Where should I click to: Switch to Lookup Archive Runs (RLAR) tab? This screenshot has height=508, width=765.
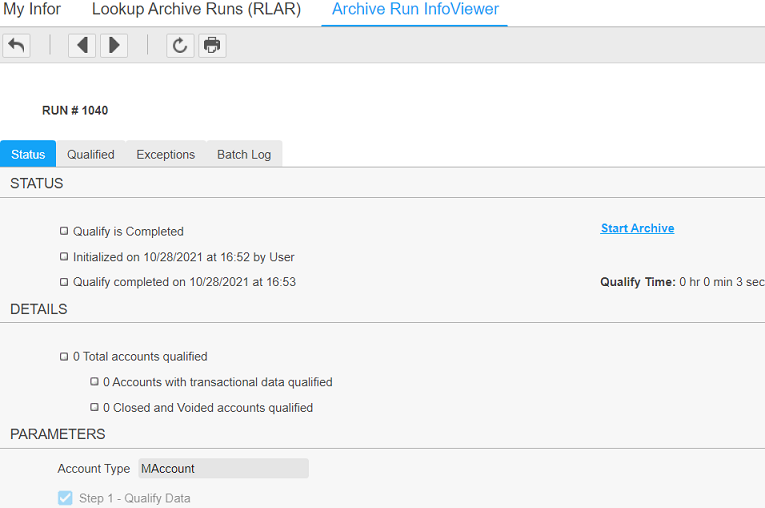(196, 10)
